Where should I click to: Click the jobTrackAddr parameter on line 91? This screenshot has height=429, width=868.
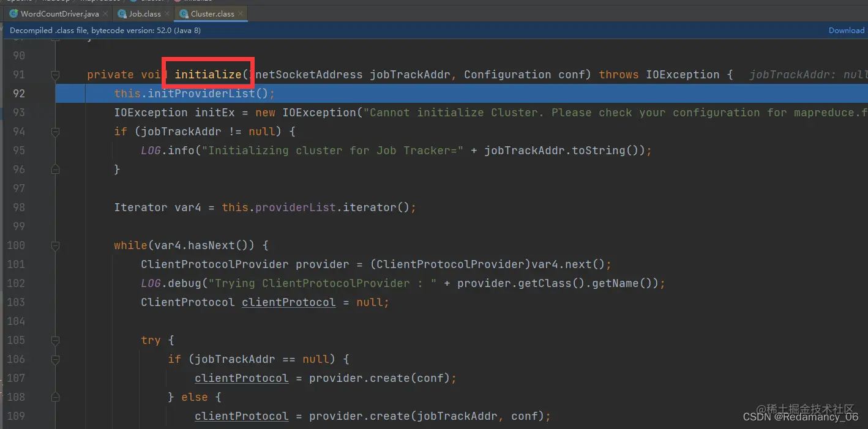pyautogui.click(x=410, y=75)
